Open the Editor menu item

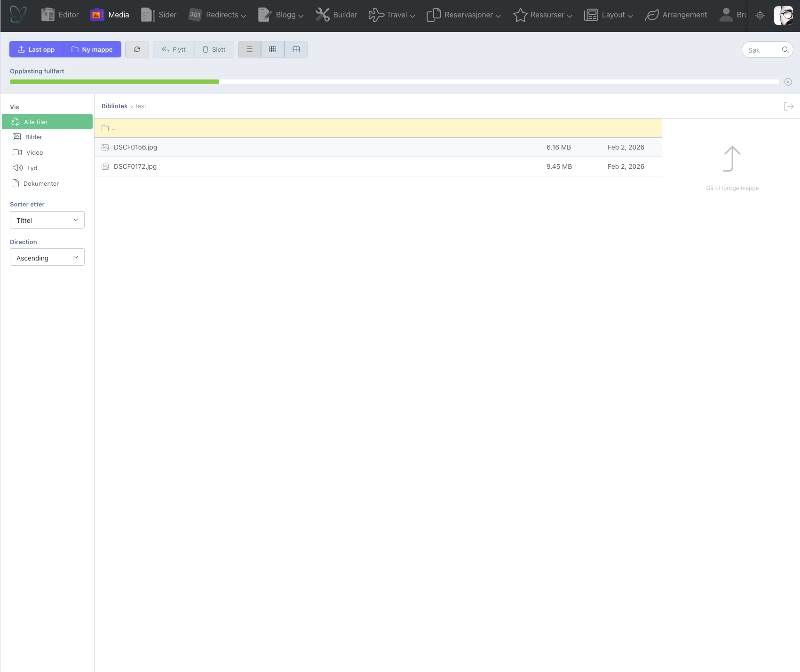point(60,15)
